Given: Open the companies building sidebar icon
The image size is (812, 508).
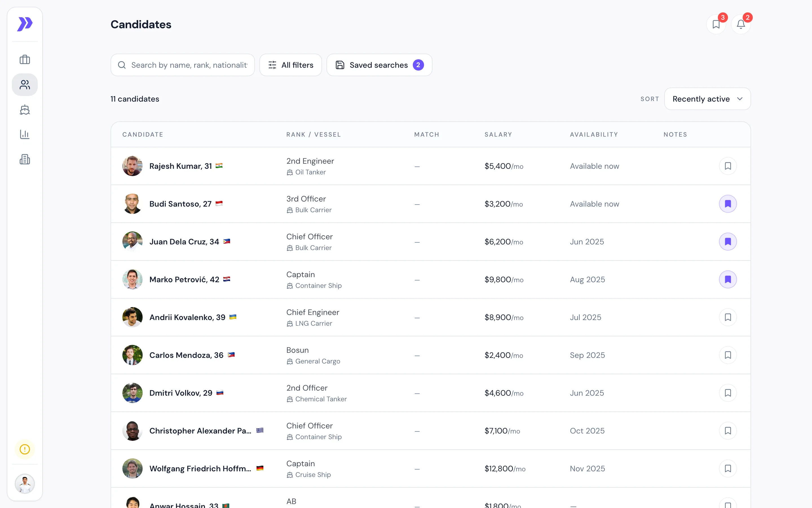Looking at the screenshot, I should [25, 159].
